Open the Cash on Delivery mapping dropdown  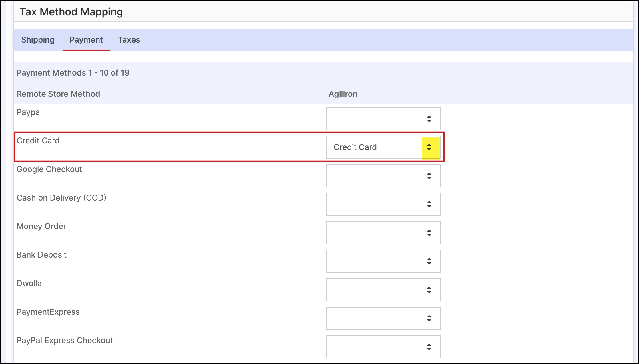(x=383, y=204)
